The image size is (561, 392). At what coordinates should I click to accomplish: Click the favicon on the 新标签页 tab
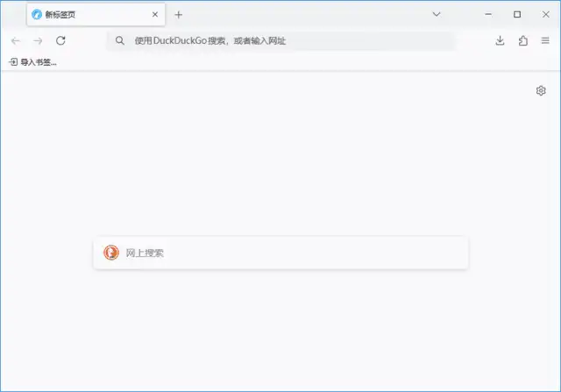click(x=37, y=15)
